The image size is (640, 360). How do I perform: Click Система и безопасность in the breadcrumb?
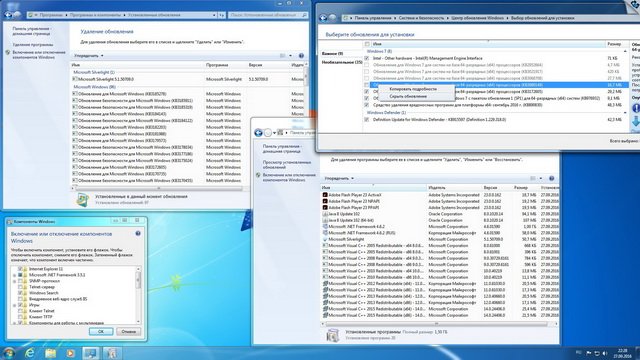pyautogui.click(x=421, y=18)
